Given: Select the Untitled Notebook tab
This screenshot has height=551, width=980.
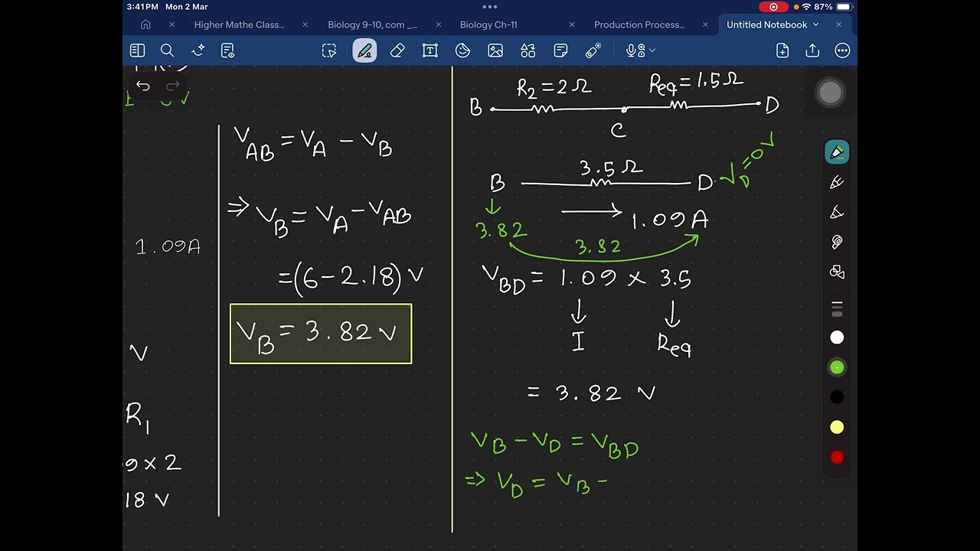Looking at the screenshot, I should tap(766, 24).
